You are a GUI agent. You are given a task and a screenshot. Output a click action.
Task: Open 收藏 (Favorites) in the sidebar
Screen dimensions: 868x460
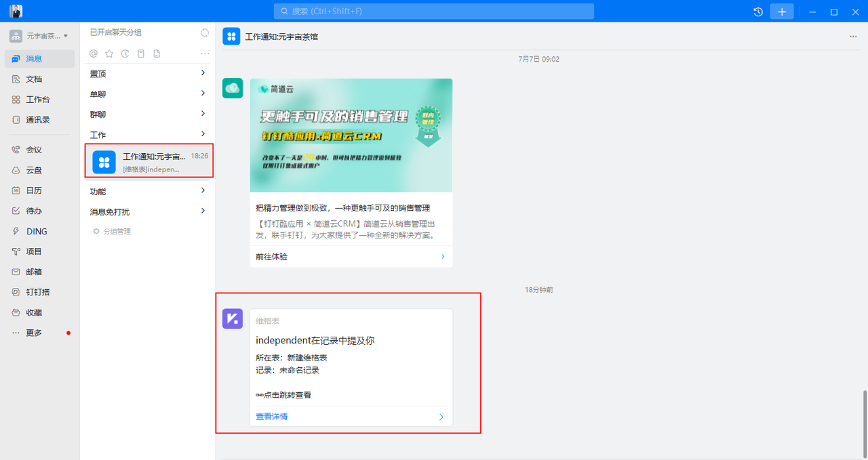pos(40,312)
